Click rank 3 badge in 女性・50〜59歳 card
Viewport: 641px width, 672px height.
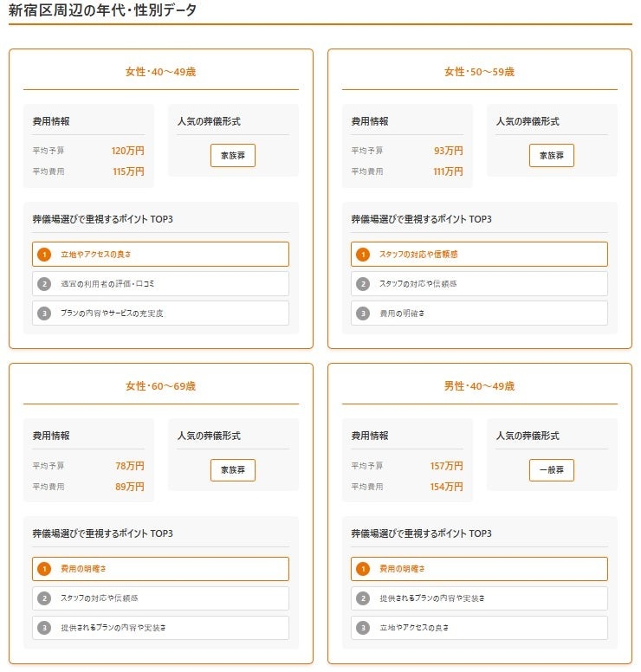363,313
